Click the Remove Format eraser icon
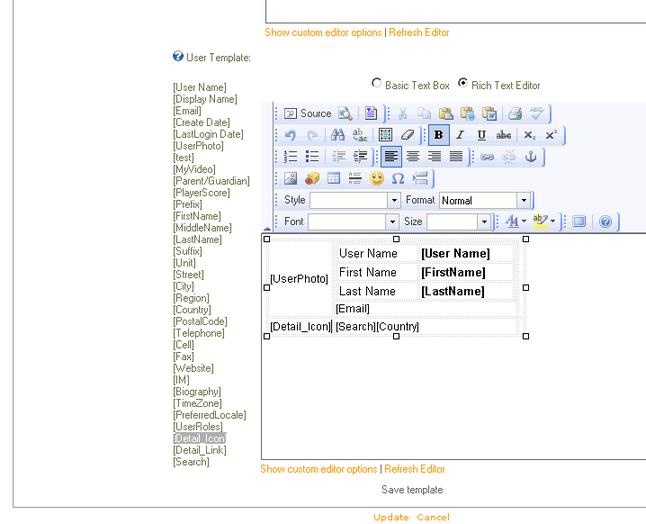 point(407,135)
